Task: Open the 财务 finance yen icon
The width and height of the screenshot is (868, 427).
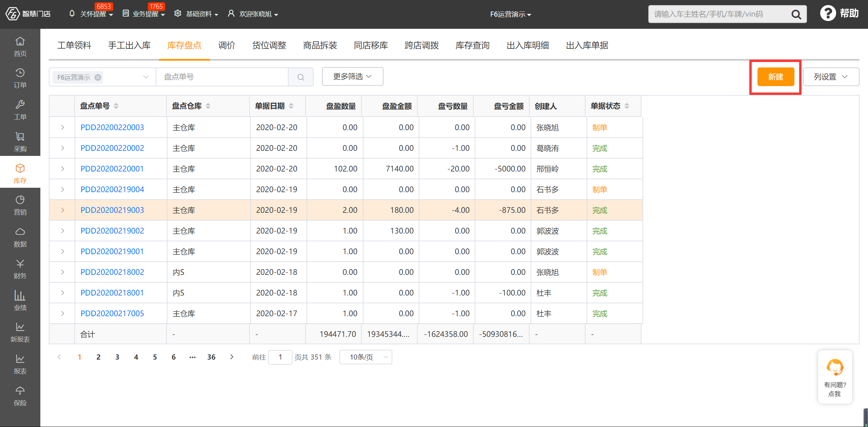Action: (20, 269)
